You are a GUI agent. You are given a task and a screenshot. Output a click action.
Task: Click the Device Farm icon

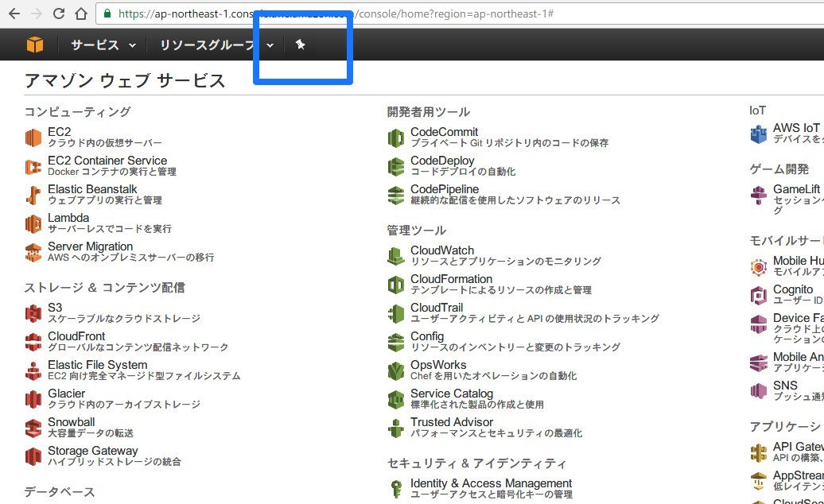coord(758,324)
